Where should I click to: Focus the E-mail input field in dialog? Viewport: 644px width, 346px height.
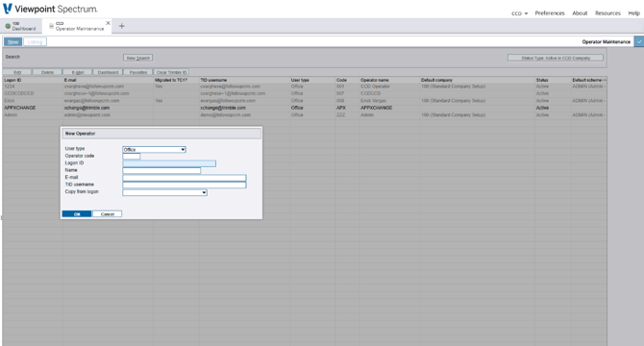pos(185,178)
